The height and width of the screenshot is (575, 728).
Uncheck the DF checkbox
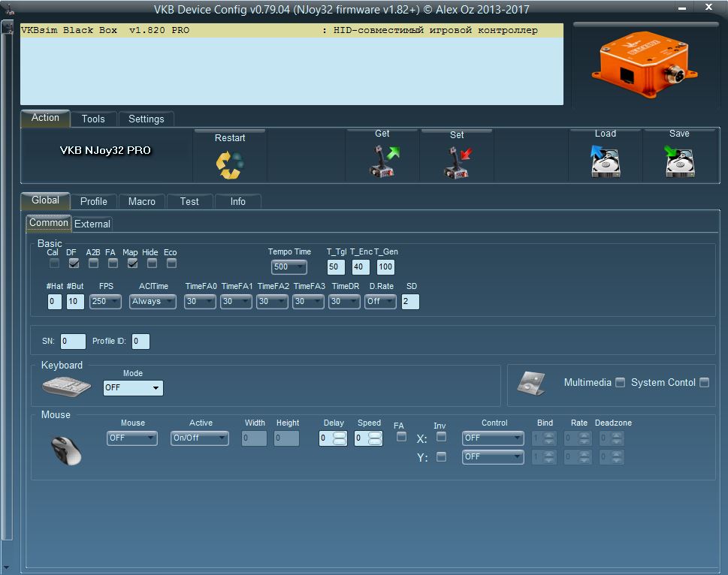(74, 263)
